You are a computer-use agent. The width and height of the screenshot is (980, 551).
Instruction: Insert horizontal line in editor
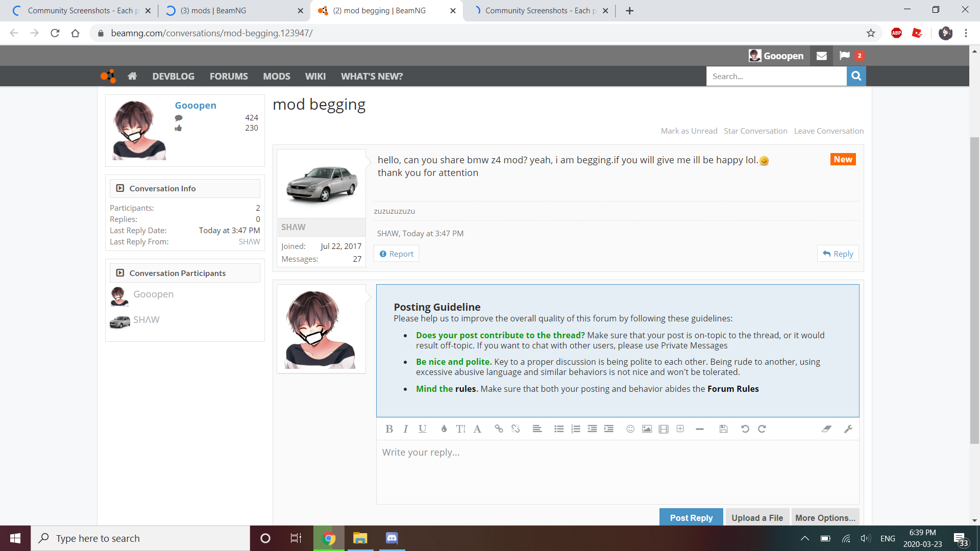pos(700,429)
